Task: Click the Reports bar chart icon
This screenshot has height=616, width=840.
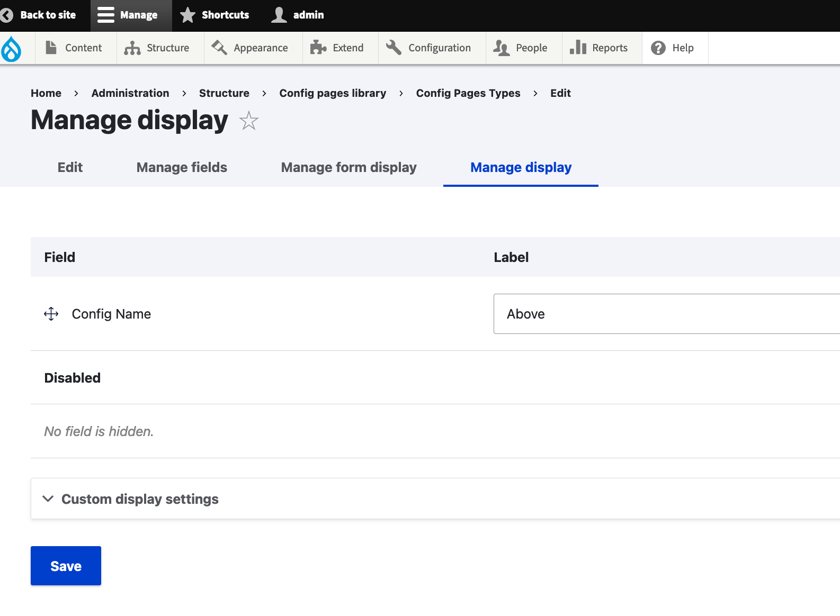Action: [578, 47]
